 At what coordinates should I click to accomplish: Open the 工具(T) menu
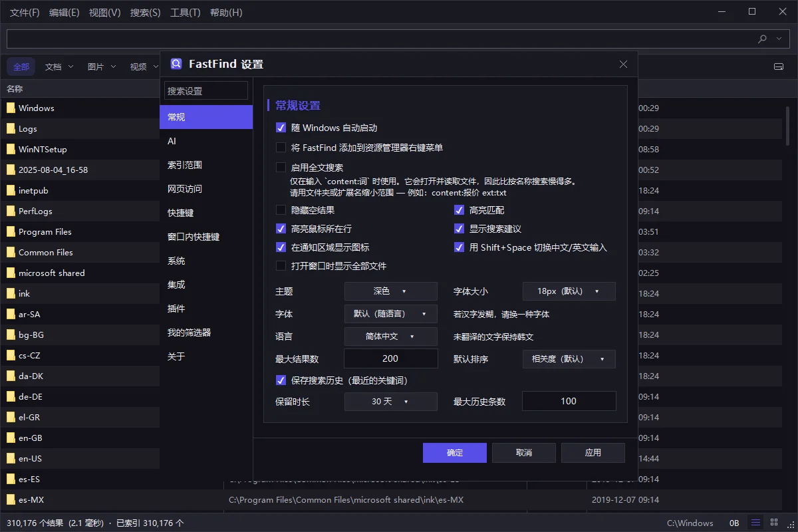click(186, 13)
